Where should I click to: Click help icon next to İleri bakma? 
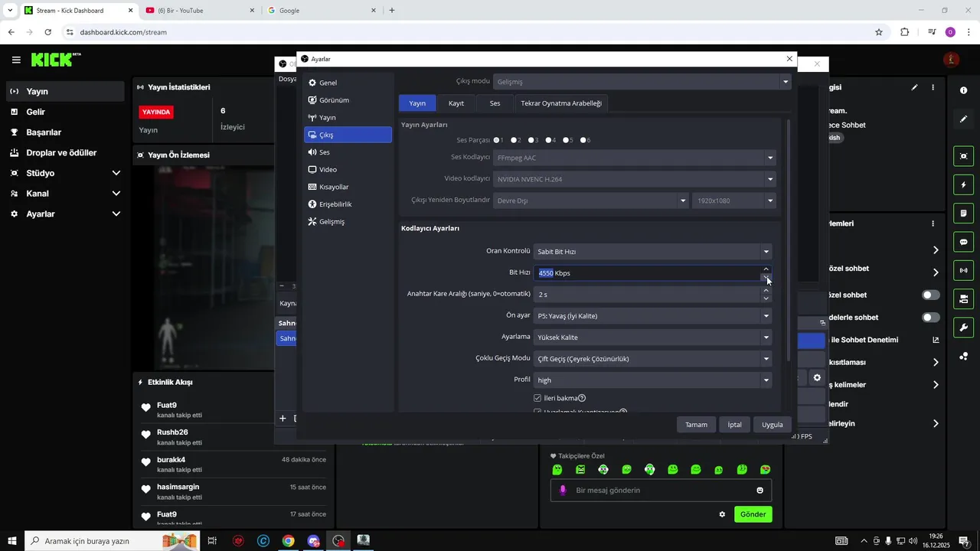click(582, 398)
